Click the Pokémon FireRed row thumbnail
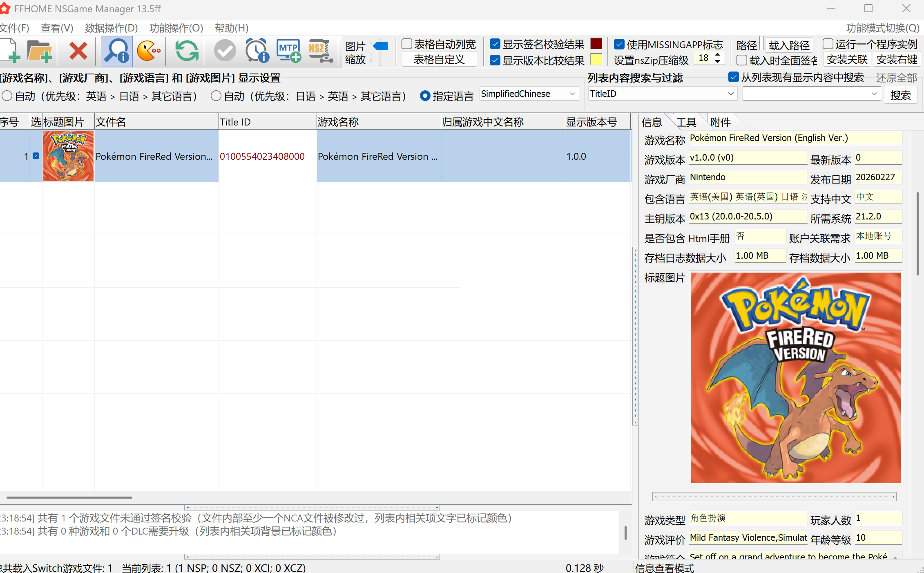 coord(68,156)
